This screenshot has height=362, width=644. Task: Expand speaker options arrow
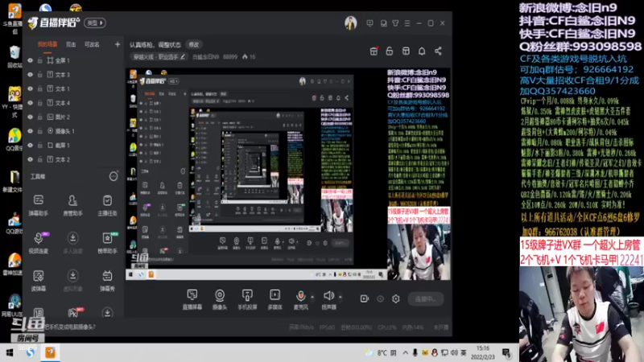[340, 296]
